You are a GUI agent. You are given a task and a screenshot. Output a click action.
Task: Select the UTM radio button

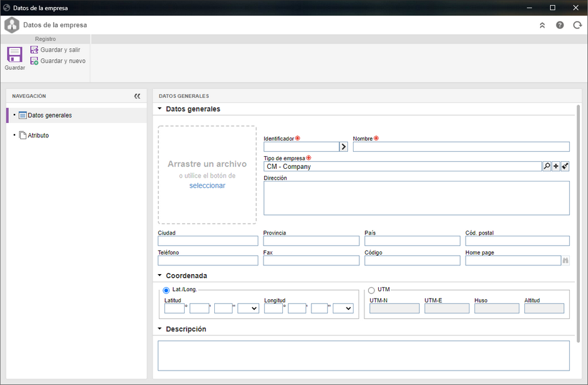click(371, 290)
